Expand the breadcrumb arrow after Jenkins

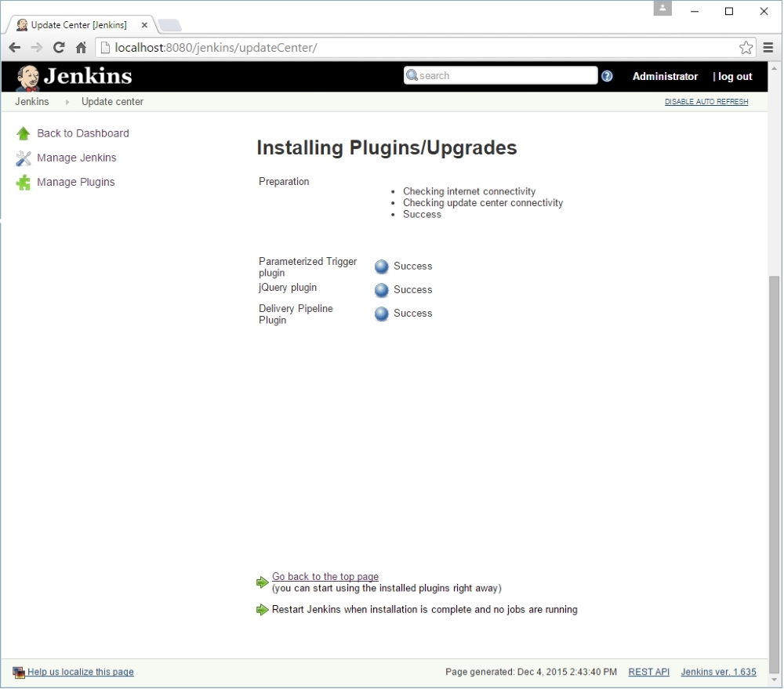pyautogui.click(x=67, y=102)
